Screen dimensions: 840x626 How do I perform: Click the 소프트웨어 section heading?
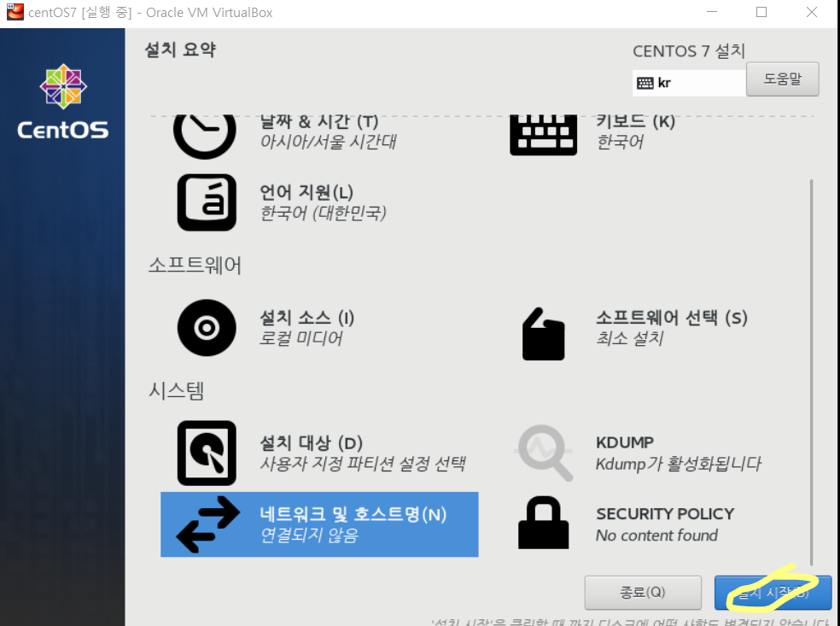(x=195, y=266)
